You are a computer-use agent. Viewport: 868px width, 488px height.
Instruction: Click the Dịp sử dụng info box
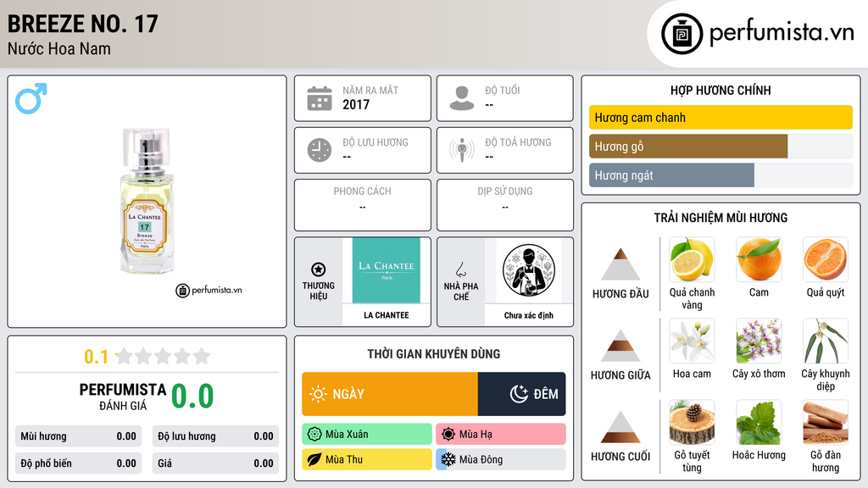pyautogui.click(x=505, y=205)
